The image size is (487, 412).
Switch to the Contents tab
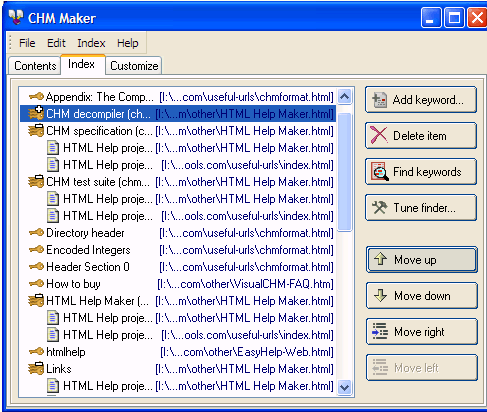click(x=35, y=65)
